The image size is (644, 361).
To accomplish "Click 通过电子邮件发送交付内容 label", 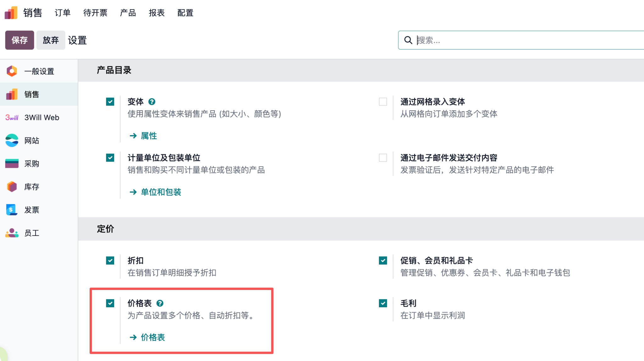I will 449,158.
